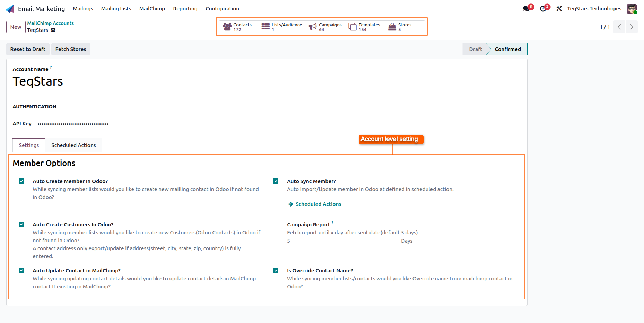This screenshot has height=323, width=644.
Task: Click the Email Marketing app logo icon
Action: (x=10, y=9)
